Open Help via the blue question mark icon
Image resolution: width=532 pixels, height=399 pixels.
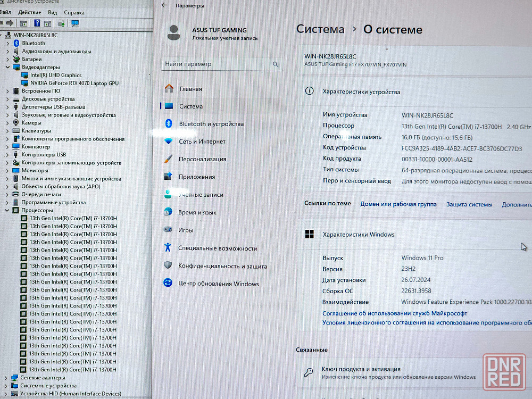click(37, 23)
